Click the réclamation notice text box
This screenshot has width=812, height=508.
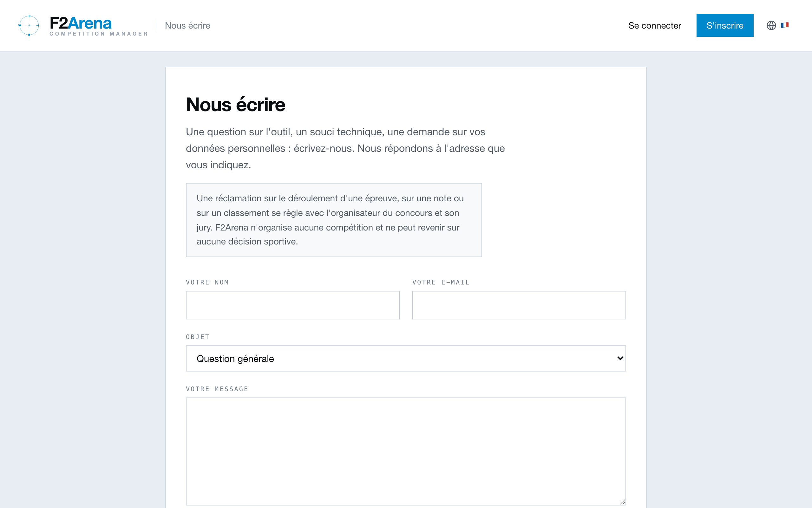334,220
